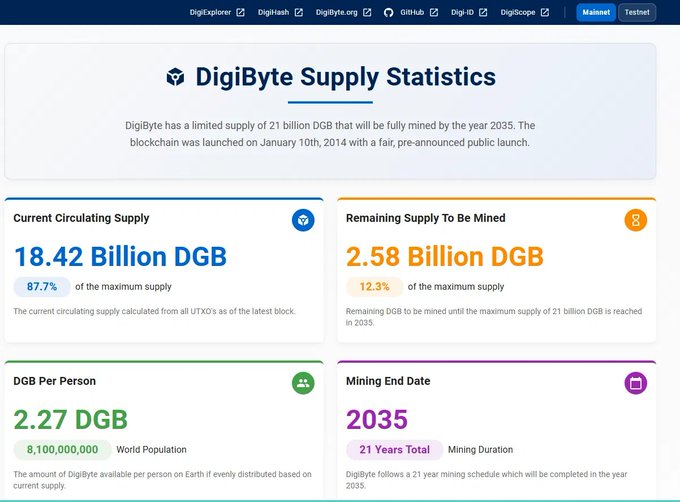Click the per person on Earth description
680x502 pixels.
[x=162, y=480]
